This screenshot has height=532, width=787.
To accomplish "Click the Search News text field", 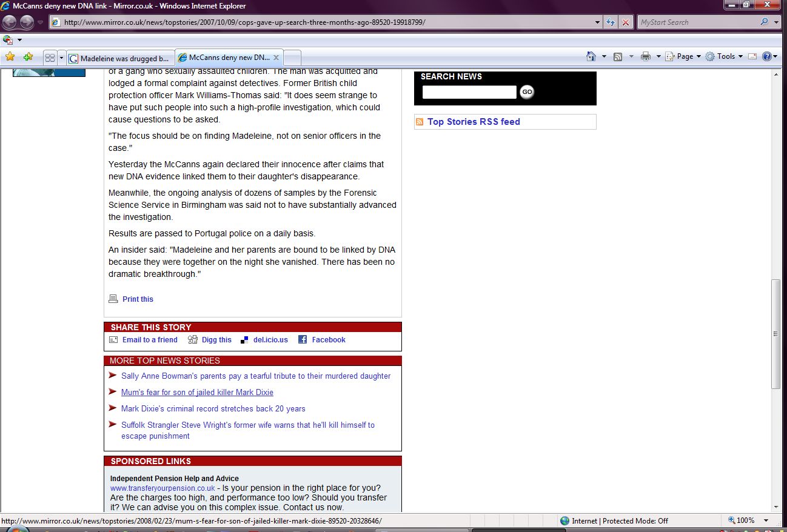I will click(x=469, y=92).
